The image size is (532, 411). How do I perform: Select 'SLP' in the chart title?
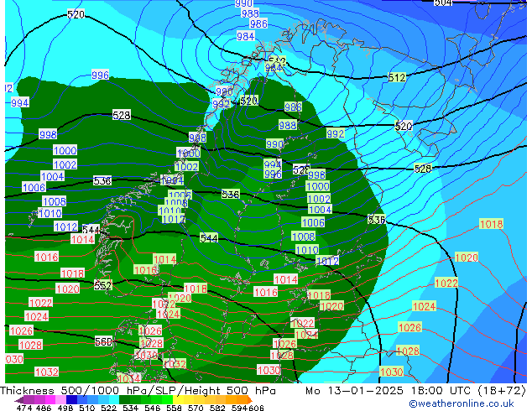pos(165,391)
